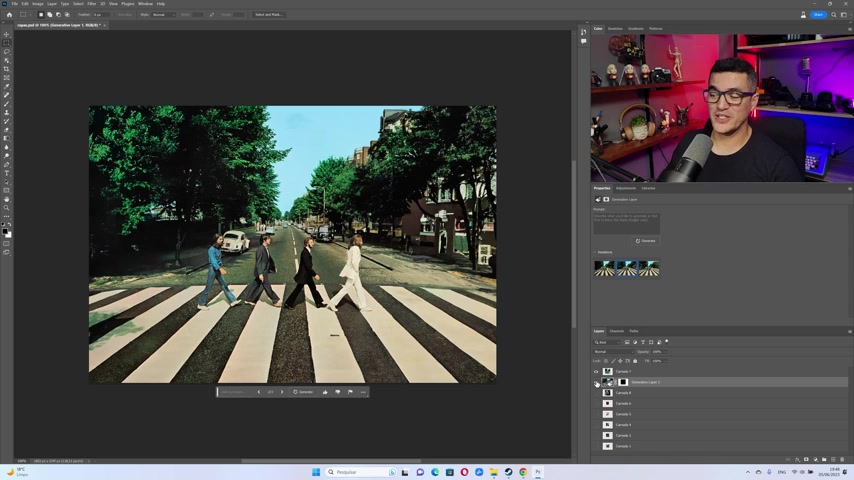Collapse the Variations section
The image size is (854, 480).
tap(595, 252)
